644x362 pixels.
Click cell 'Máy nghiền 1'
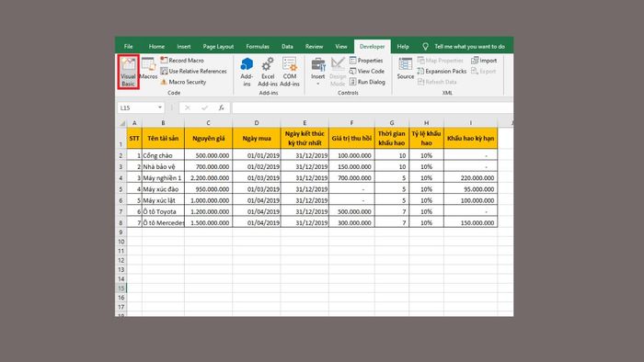click(x=163, y=177)
